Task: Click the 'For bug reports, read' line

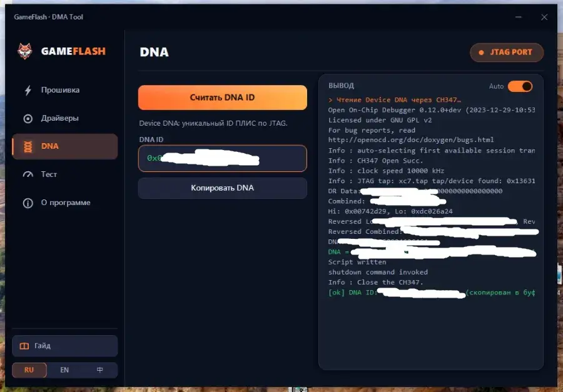Action: coord(372,130)
